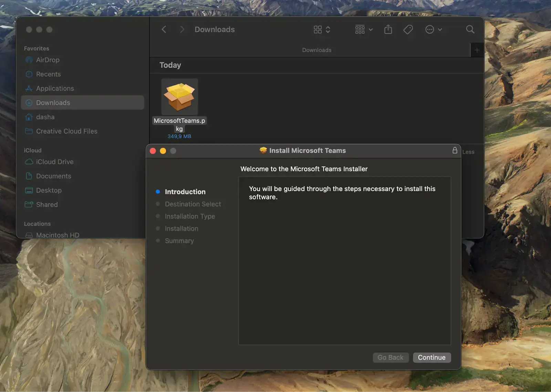Image resolution: width=551 pixels, height=392 pixels.
Task: Select the Destination Select installer step
Action: click(193, 204)
